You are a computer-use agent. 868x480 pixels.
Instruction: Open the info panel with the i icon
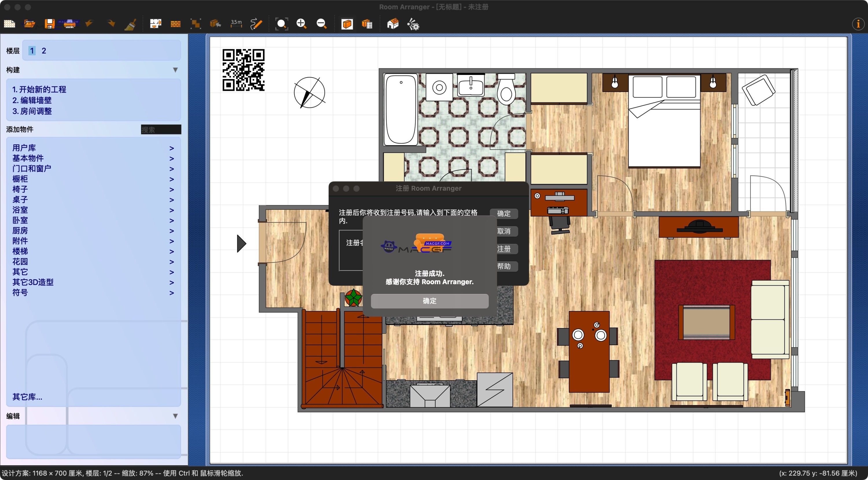(x=858, y=23)
